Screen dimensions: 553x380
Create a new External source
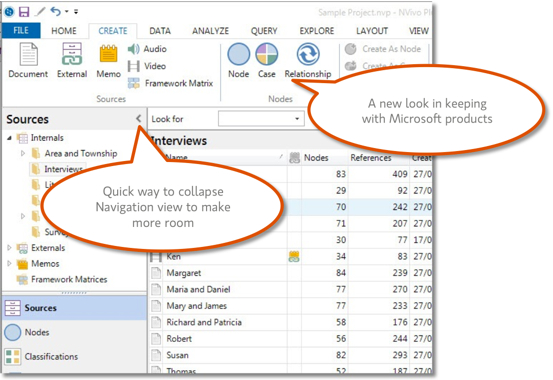tap(72, 60)
